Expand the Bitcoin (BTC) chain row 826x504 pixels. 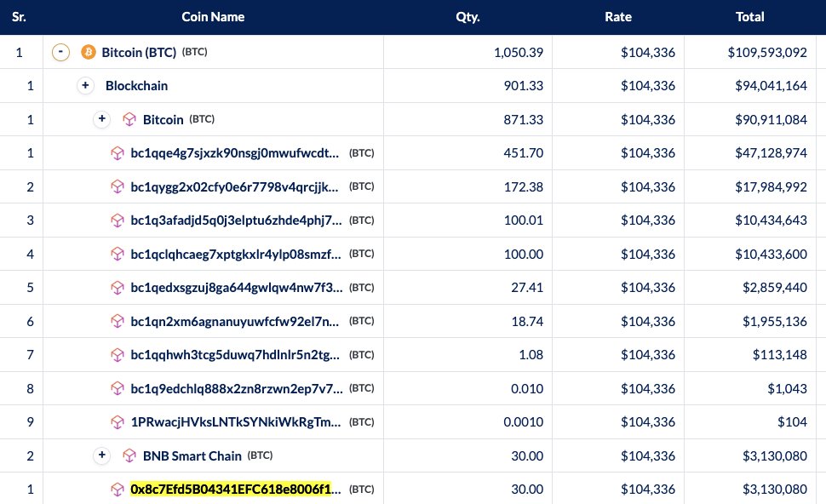click(x=101, y=119)
